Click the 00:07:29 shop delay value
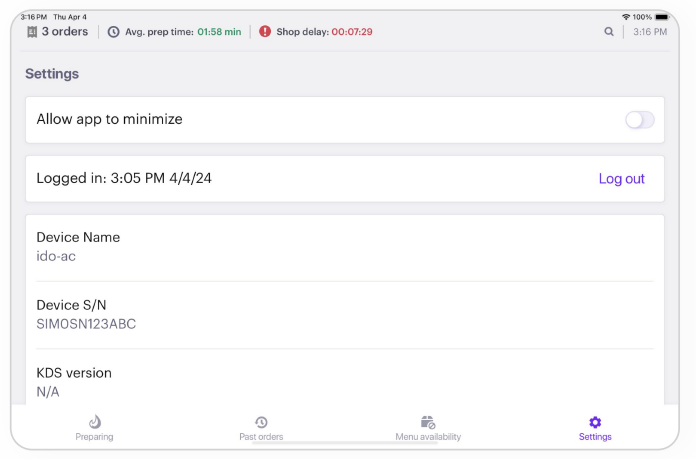696x459 pixels. point(352,32)
